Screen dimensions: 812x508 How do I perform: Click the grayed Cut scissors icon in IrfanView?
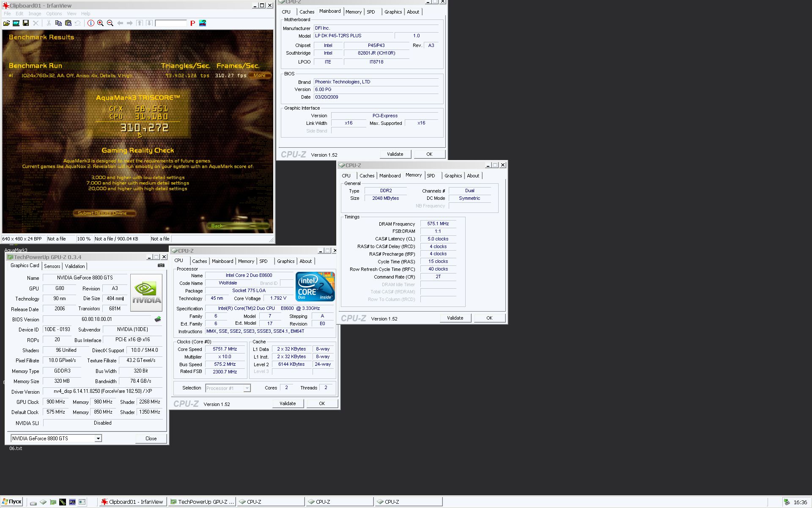49,23
